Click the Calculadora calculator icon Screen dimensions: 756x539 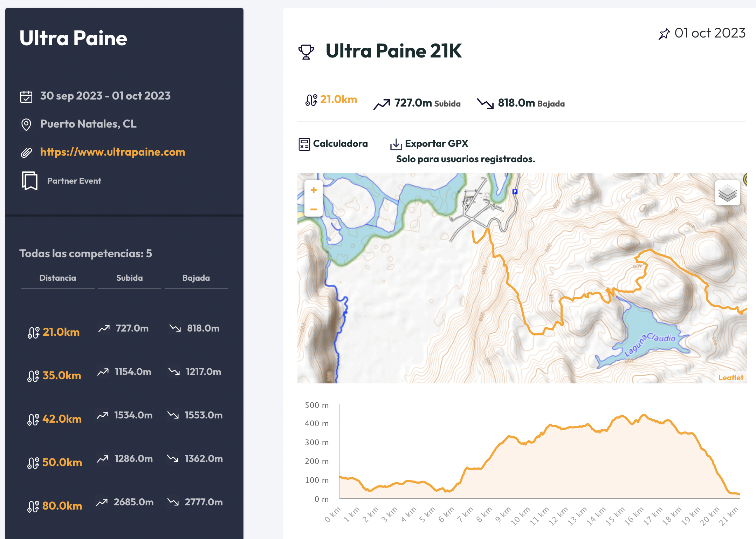point(304,144)
